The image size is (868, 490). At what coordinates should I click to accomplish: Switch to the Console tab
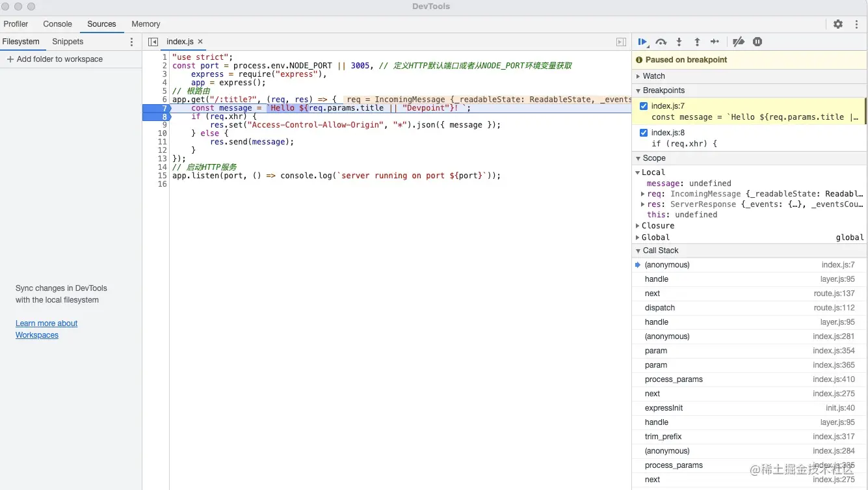58,24
